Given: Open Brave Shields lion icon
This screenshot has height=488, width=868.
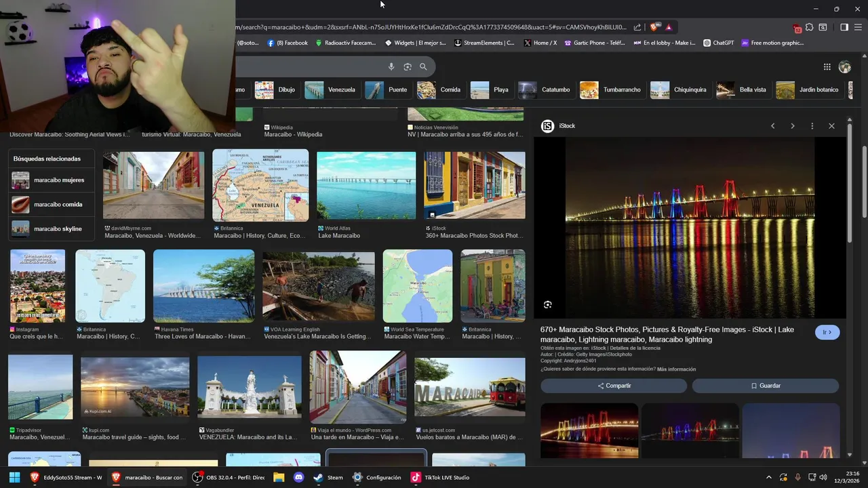Looking at the screenshot, I should (654, 27).
